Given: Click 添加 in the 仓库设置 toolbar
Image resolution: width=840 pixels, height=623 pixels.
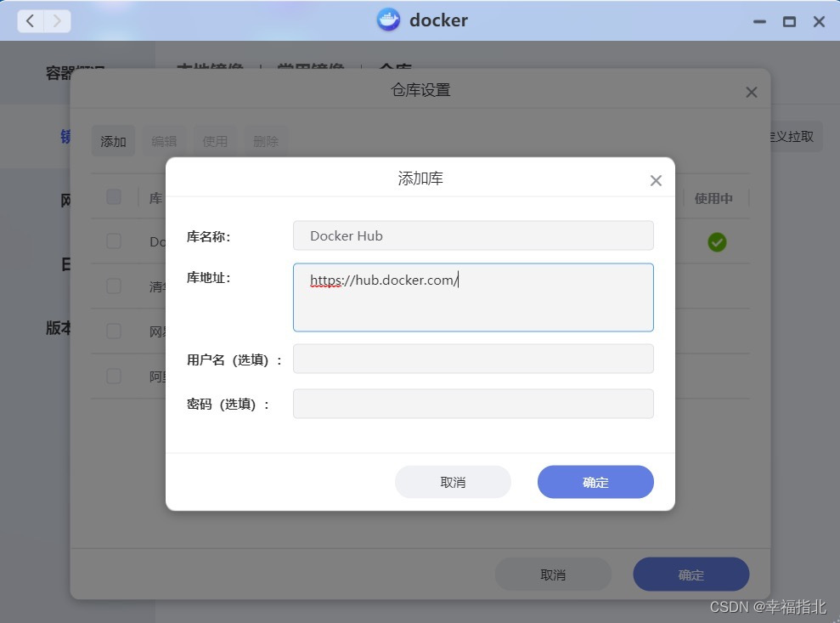Looking at the screenshot, I should coord(113,142).
